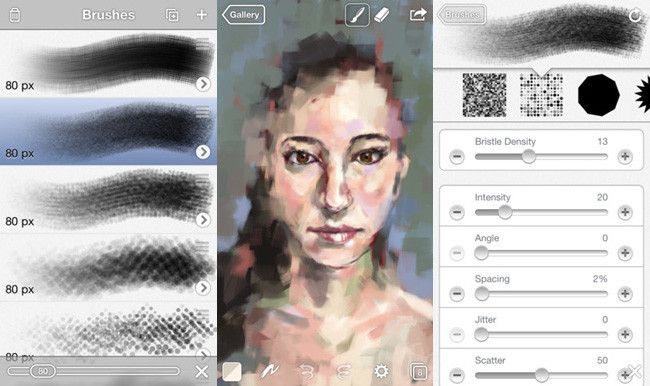
Task: Add a new brush with plus icon
Action: click(x=202, y=15)
